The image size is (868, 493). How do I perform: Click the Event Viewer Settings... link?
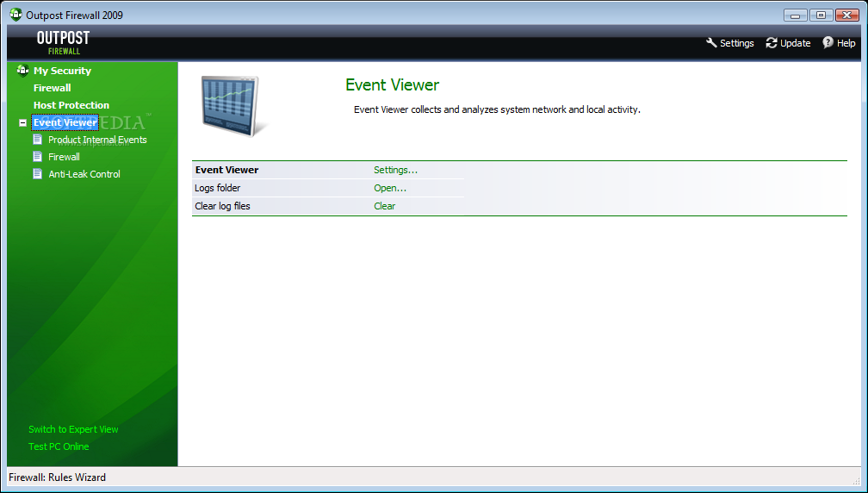tap(396, 170)
